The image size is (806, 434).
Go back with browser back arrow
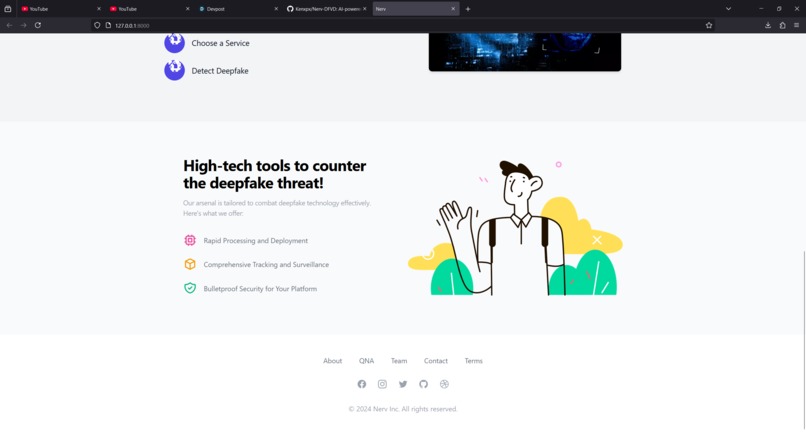(9, 25)
